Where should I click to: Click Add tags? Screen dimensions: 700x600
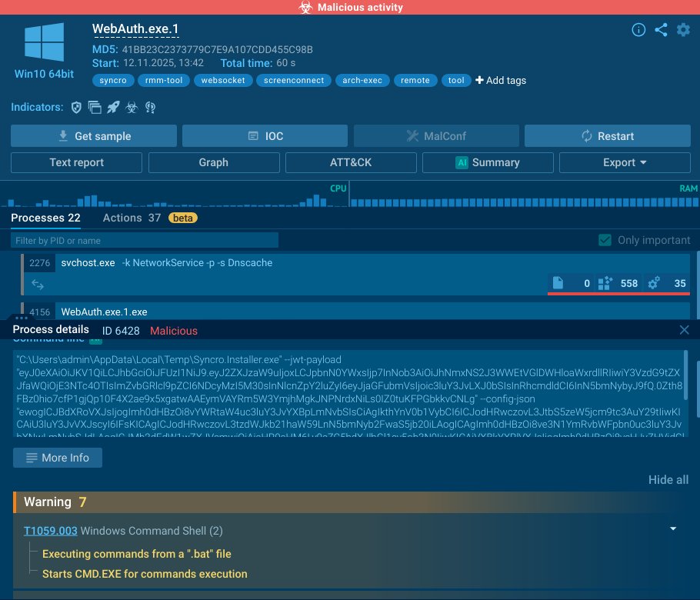pos(501,80)
